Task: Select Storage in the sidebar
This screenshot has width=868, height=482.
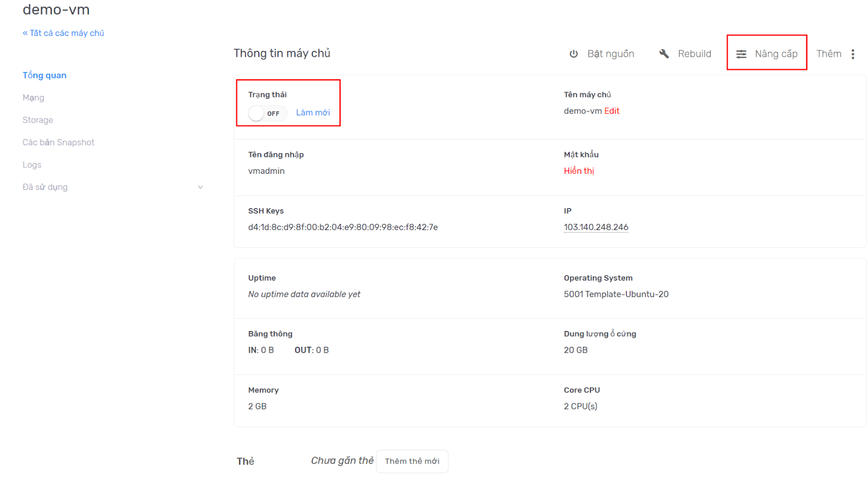Action: pos(38,120)
